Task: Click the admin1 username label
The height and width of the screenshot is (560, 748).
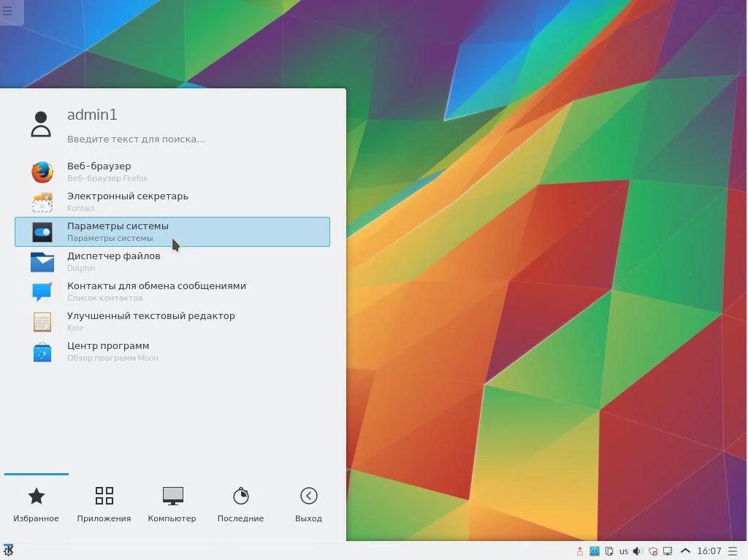Action: pos(92,115)
